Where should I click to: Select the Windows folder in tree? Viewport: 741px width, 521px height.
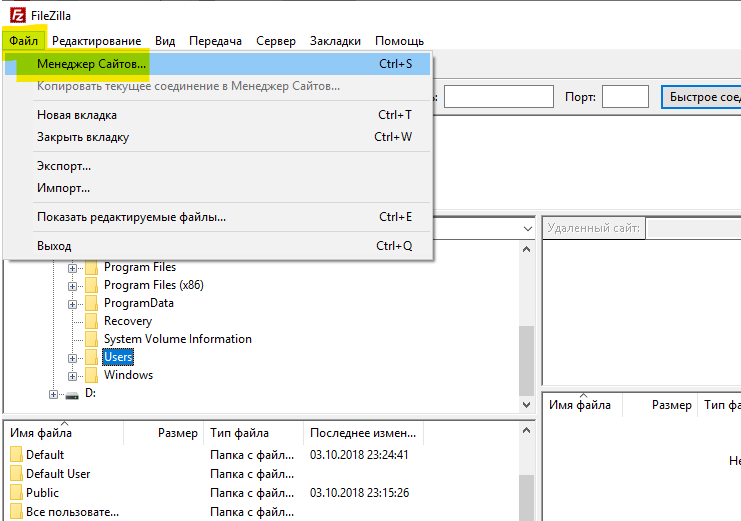click(x=128, y=375)
